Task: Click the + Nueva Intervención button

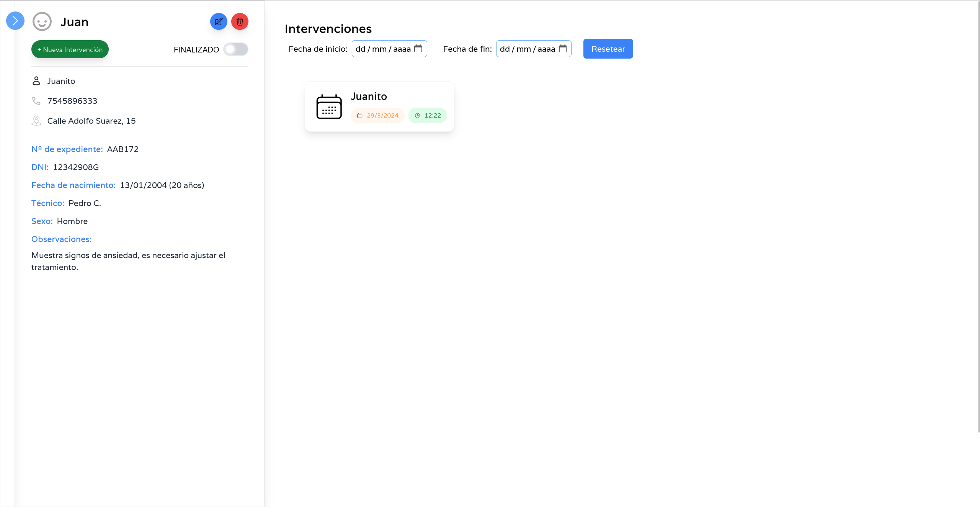Action: [x=70, y=49]
